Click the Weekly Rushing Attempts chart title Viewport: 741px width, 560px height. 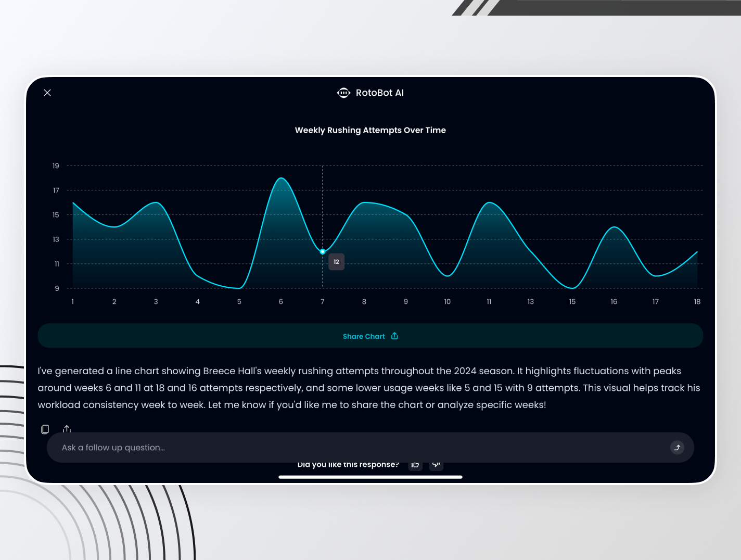(x=370, y=130)
